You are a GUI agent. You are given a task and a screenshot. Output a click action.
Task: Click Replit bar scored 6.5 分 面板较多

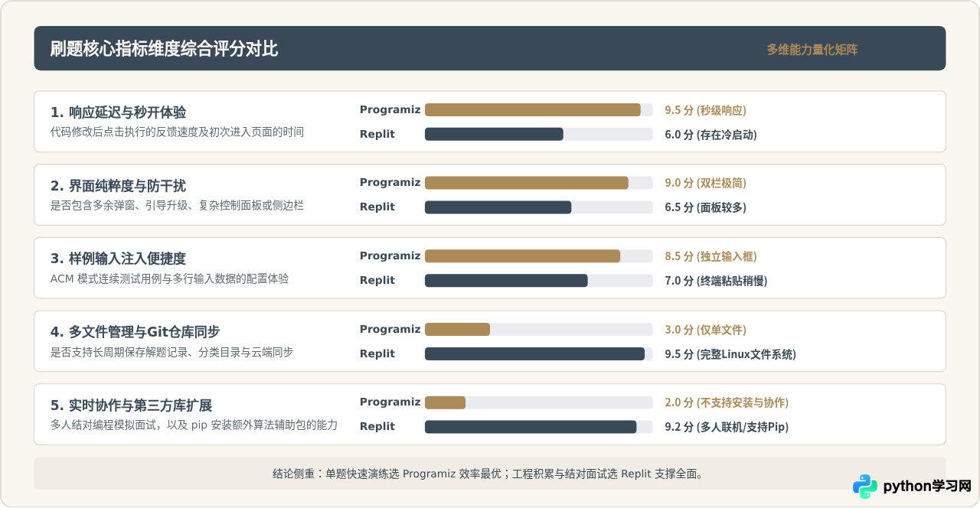[498, 207]
